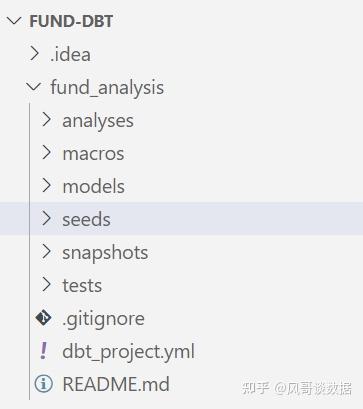Collapse the FUND-DBT root chevron

coord(14,21)
